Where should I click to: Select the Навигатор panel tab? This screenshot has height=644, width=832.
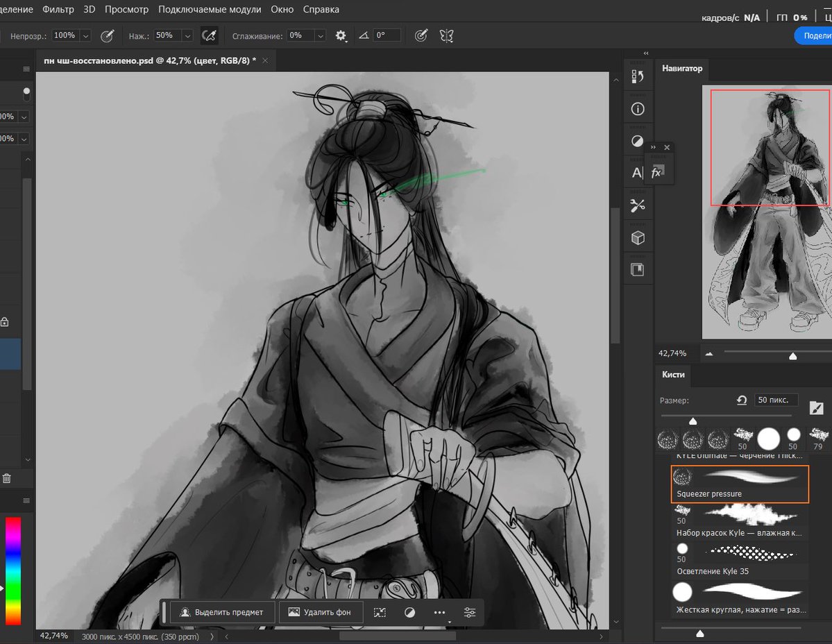(682, 69)
